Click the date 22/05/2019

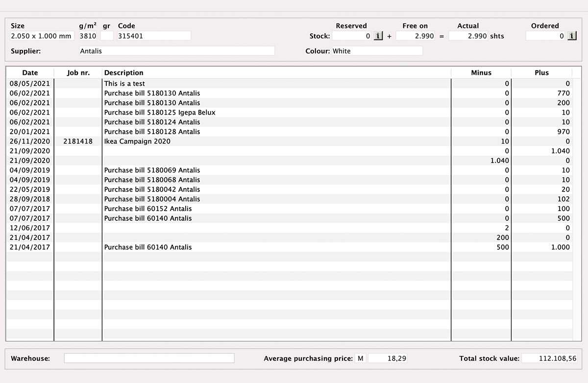click(x=30, y=190)
